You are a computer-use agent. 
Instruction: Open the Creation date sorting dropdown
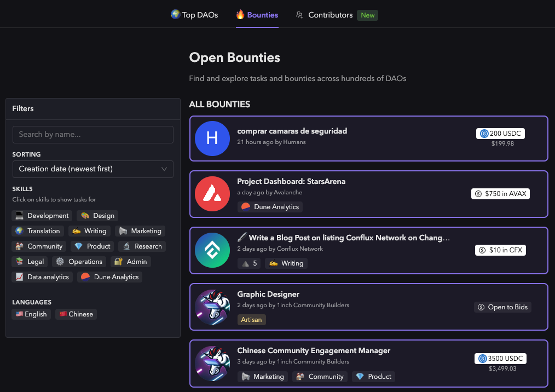point(92,169)
